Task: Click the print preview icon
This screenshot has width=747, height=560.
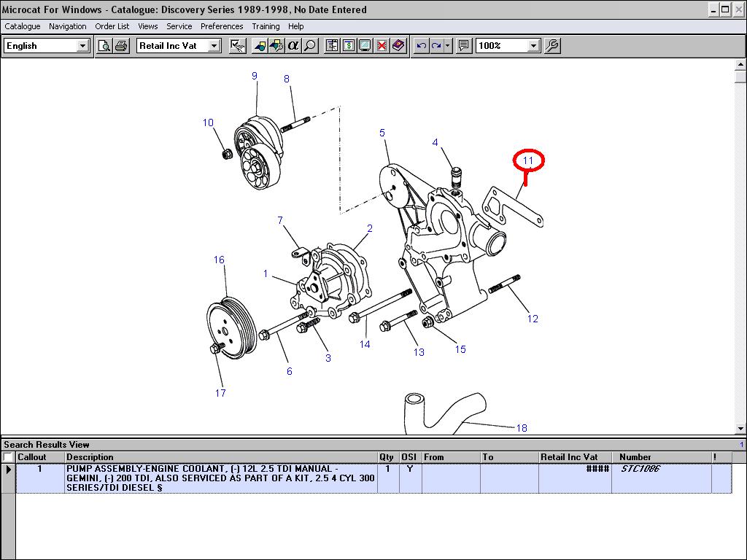Action: (104, 46)
